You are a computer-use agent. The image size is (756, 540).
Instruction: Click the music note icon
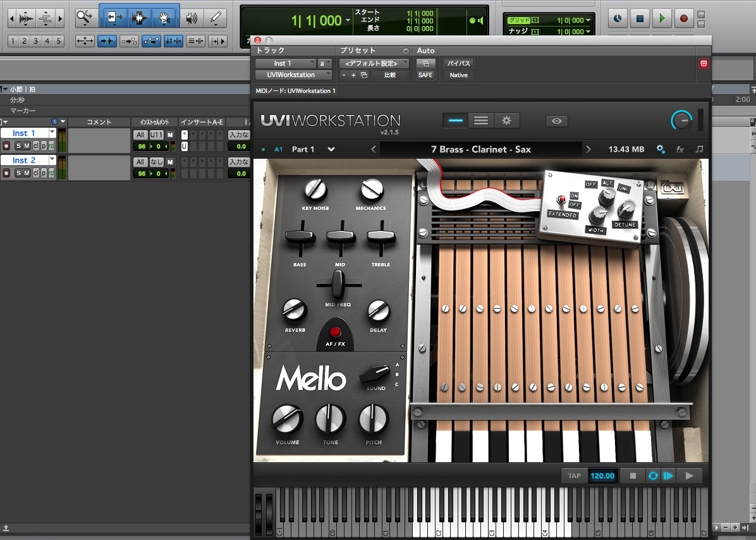(x=699, y=149)
